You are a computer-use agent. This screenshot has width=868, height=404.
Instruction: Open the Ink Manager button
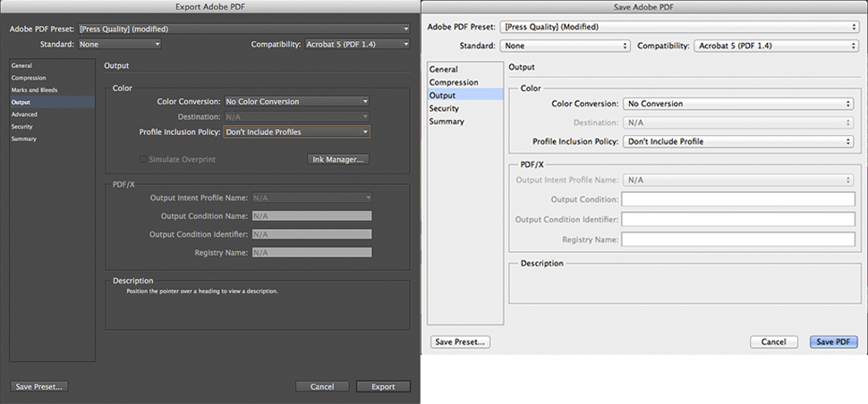tap(337, 159)
